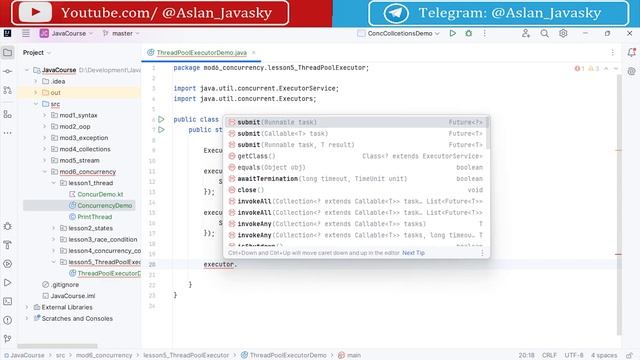The height and width of the screenshot is (360, 640).
Task: Click project tree horizontal scrollbar
Action: (x=57, y=346)
